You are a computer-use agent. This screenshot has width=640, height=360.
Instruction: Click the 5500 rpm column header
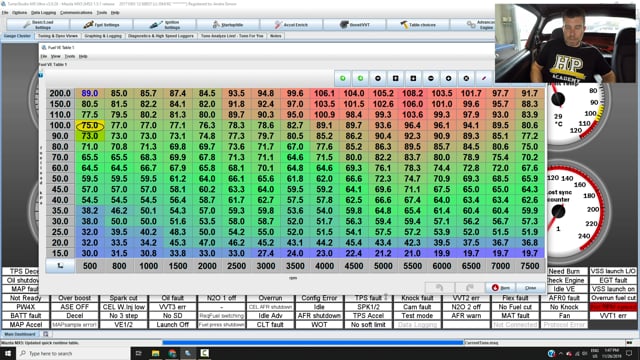point(412,266)
